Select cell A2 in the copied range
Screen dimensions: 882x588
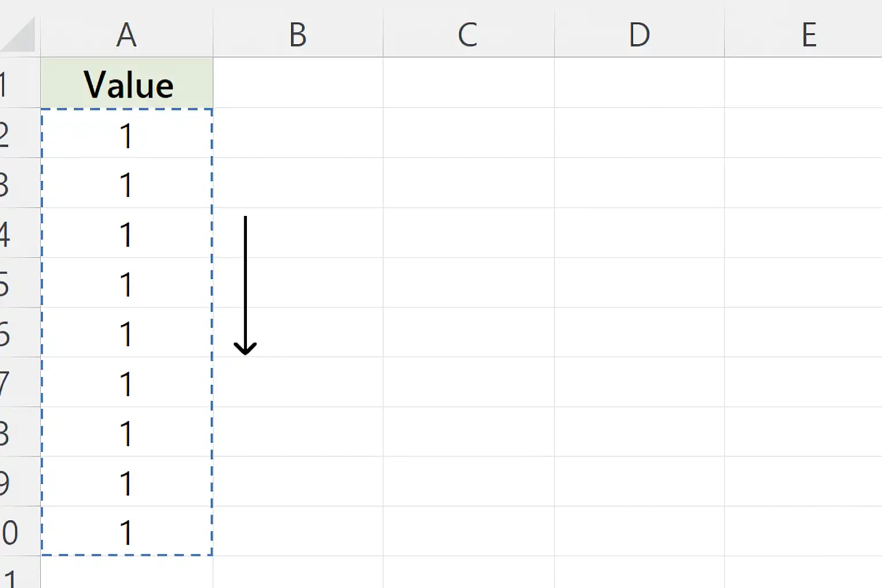click(x=127, y=134)
